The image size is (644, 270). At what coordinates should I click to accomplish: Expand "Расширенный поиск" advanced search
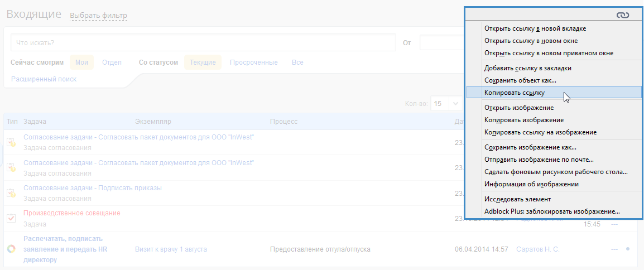click(44, 79)
